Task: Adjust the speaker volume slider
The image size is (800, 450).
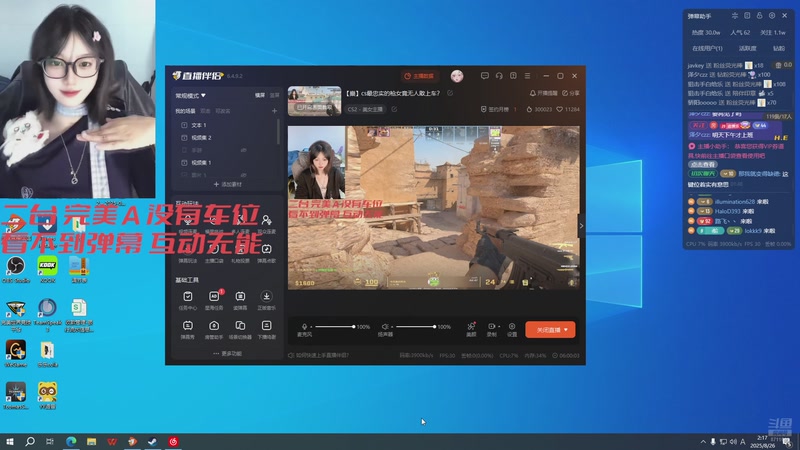Action: click(x=415, y=327)
